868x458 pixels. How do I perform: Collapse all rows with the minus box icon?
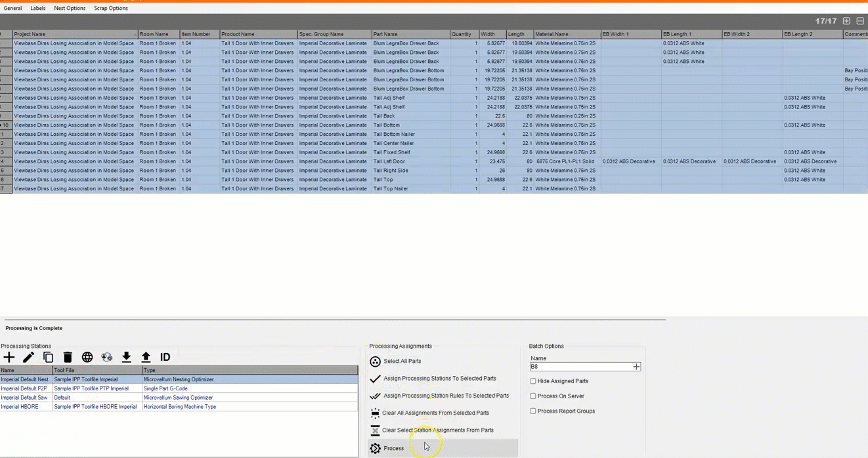coord(860,21)
